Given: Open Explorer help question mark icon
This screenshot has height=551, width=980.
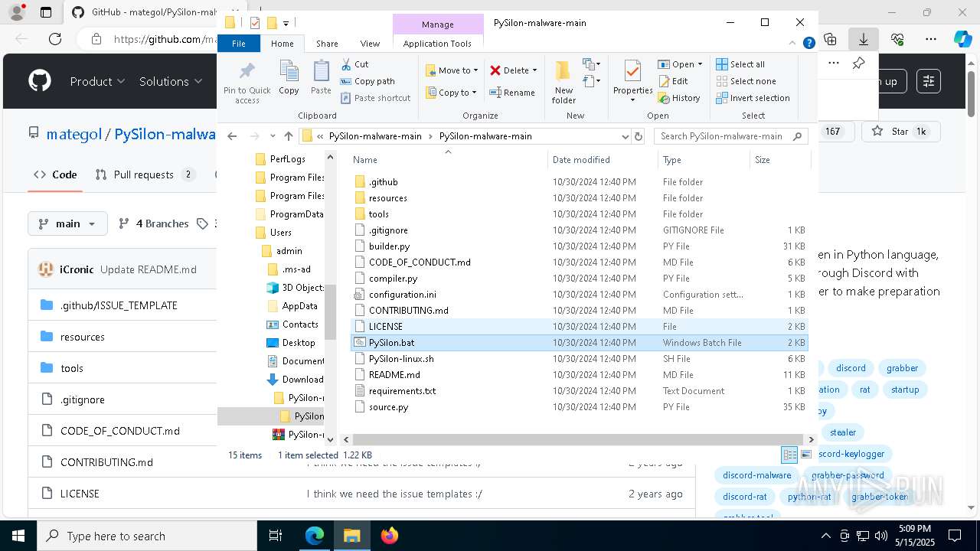Looking at the screenshot, I should click(x=808, y=44).
